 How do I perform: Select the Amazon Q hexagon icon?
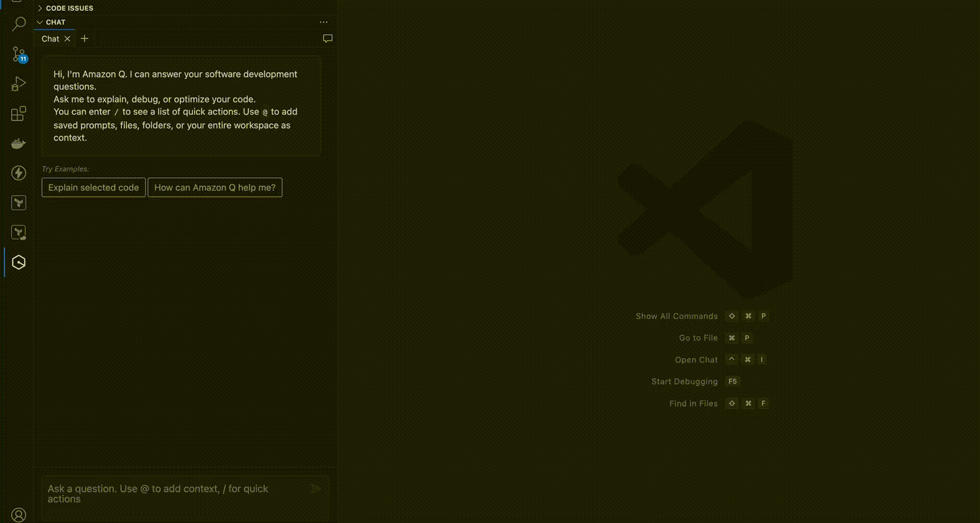click(19, 263)
